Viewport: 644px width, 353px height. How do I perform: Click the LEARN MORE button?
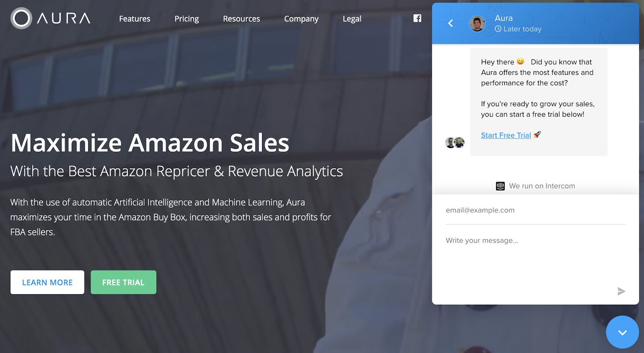[x=47, y=282]
